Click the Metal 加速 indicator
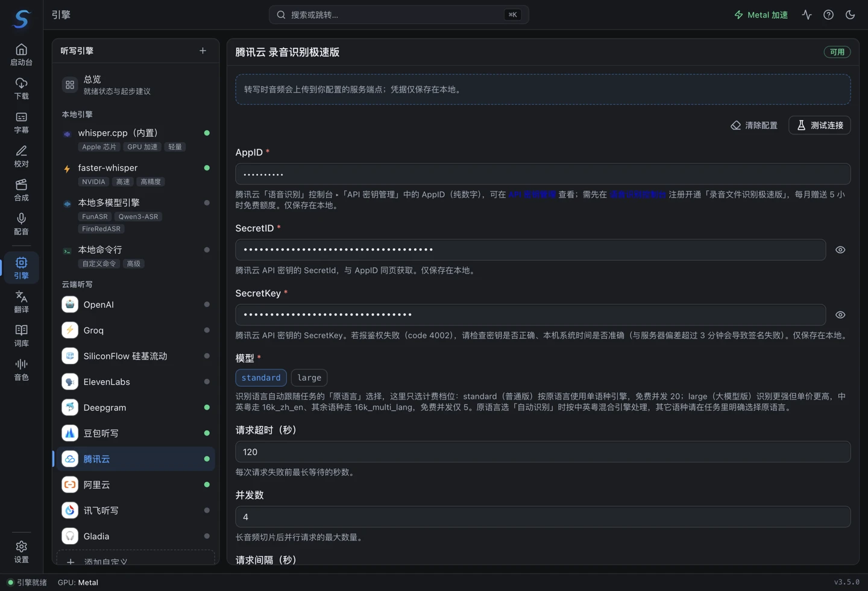 761,15
